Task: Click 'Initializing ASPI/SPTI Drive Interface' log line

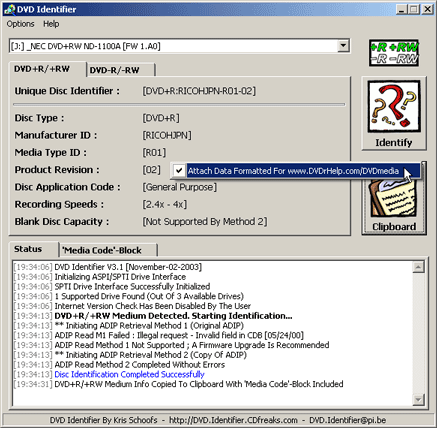Action: click(120, 277)
